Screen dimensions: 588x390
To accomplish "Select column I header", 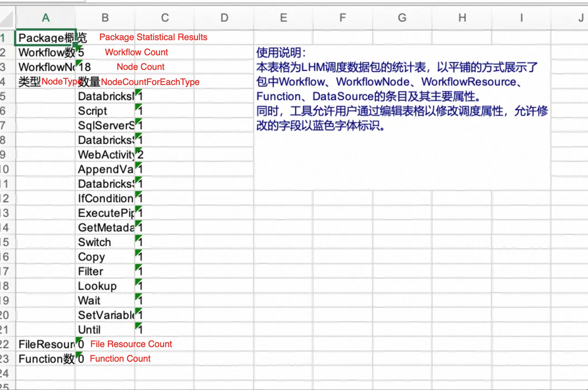I will pos(521,18).
